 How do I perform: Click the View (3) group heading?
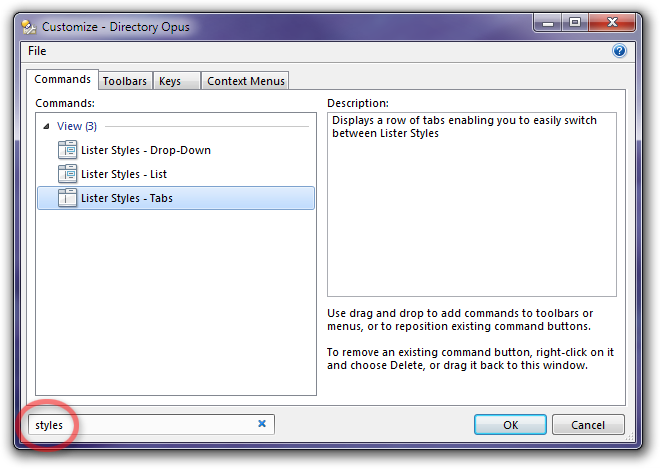click(x=77, y=126)
